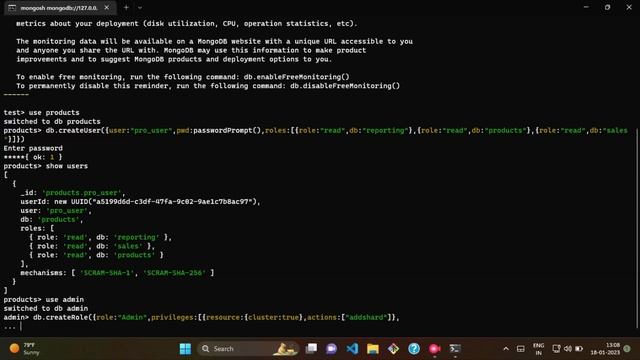Click the role read db 'sales' line

92,246
